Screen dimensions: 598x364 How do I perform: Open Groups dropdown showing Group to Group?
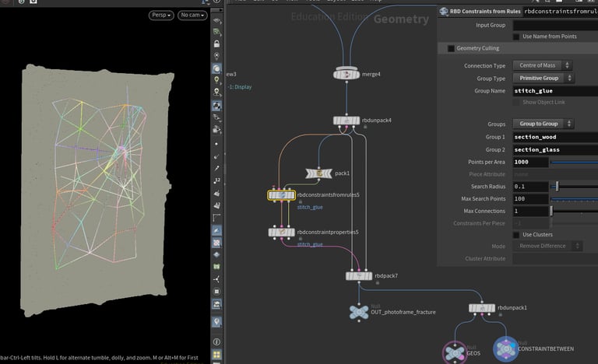click(543, 124)
